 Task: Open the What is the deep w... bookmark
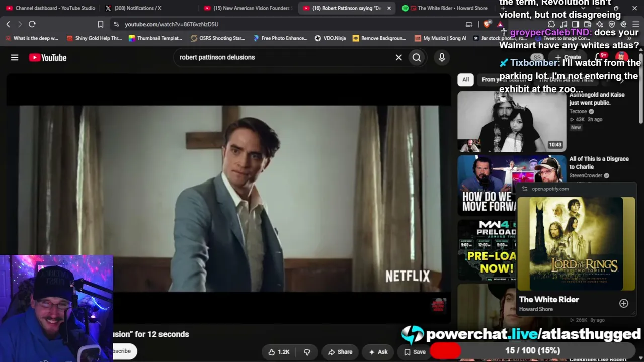tap(32, 38)
